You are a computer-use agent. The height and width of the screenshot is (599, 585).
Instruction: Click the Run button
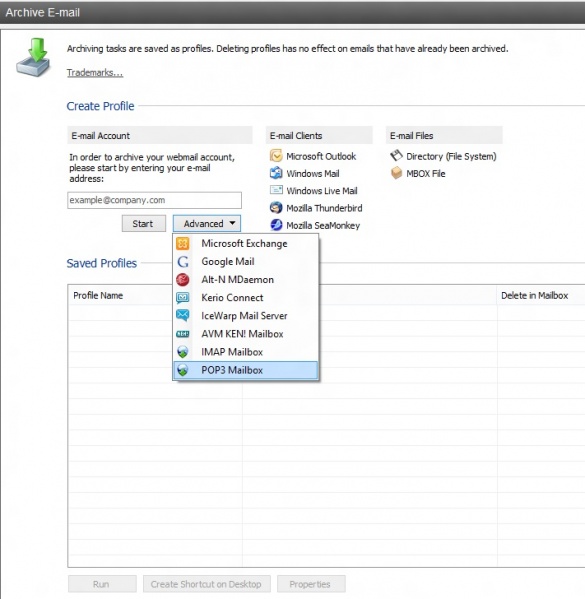tap(102, 584)
